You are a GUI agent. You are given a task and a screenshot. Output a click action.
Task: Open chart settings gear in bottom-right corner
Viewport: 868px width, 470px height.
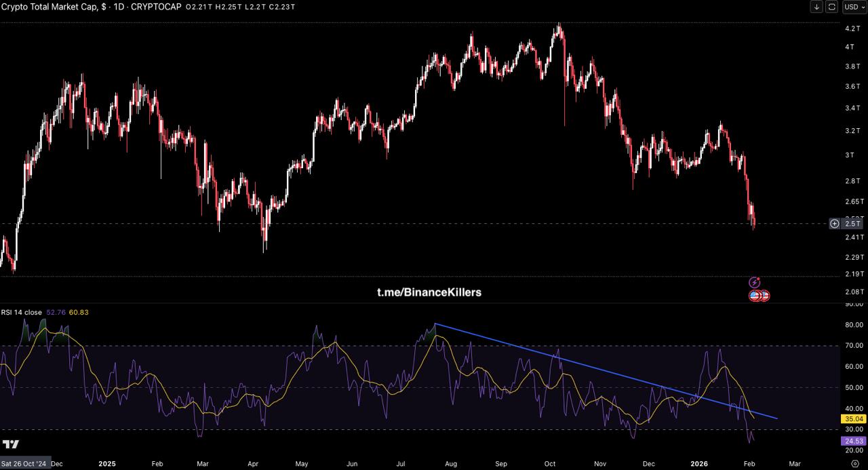855,464
